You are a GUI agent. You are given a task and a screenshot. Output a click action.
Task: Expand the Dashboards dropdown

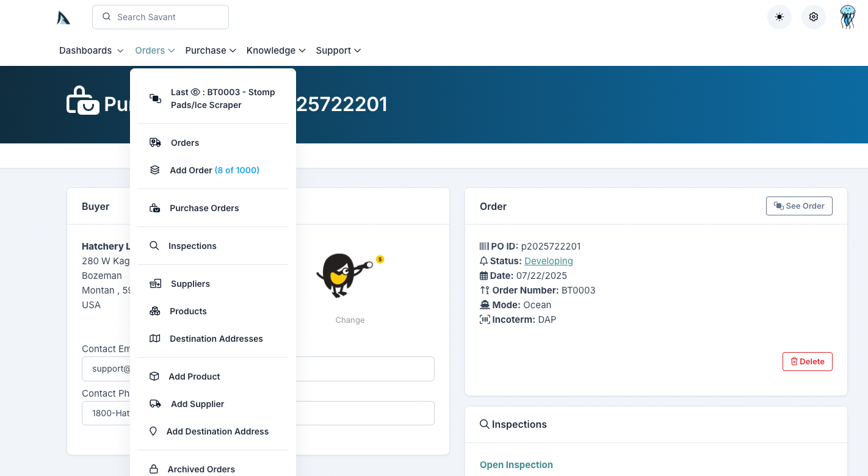(x=90, y=50)
